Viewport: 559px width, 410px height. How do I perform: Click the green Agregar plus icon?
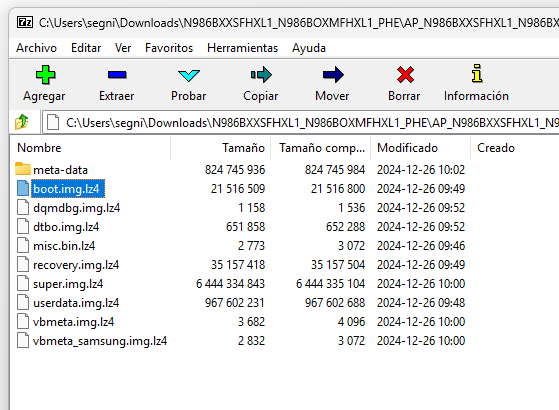(45, 75)
